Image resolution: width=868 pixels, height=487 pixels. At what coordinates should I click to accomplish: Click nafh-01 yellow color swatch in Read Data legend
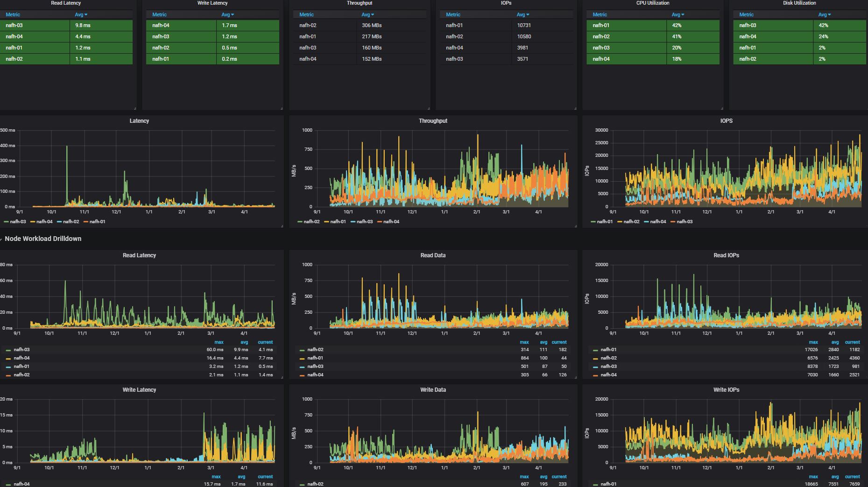(302, 359)
